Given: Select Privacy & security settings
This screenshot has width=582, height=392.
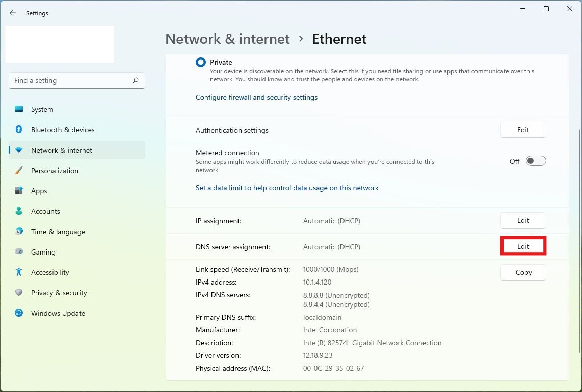Looking at the screenshot, I should click(59, 293).
